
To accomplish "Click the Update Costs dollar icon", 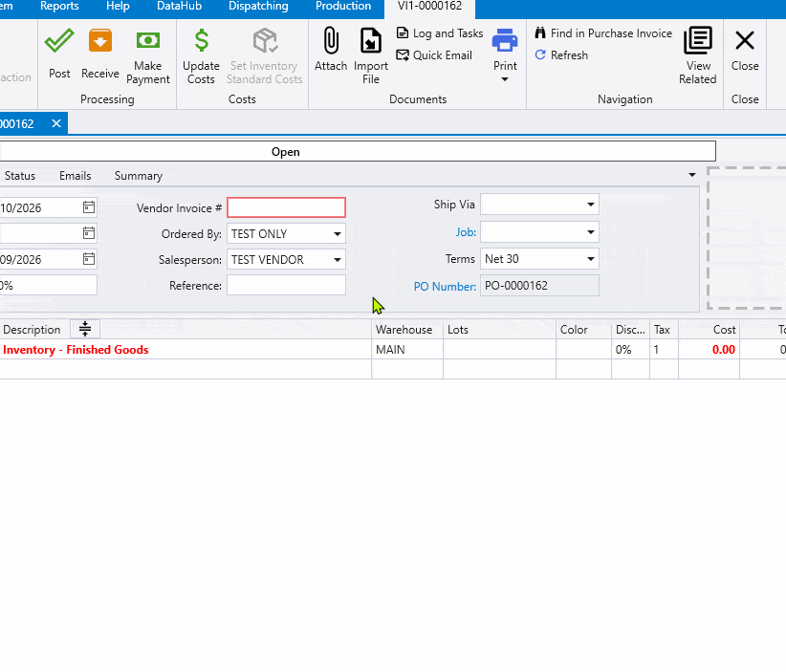I will pyautogui.click(x=201, y=40).
